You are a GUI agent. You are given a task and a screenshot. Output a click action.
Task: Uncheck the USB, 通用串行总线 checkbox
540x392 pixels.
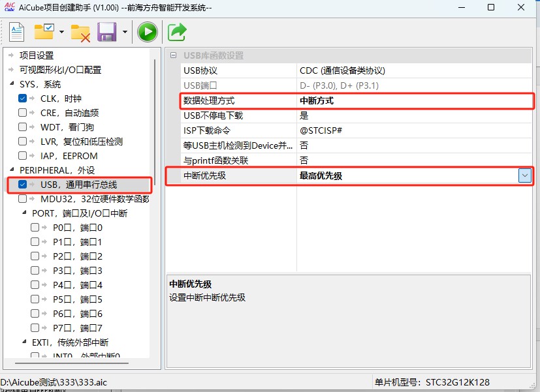[22, 185]
